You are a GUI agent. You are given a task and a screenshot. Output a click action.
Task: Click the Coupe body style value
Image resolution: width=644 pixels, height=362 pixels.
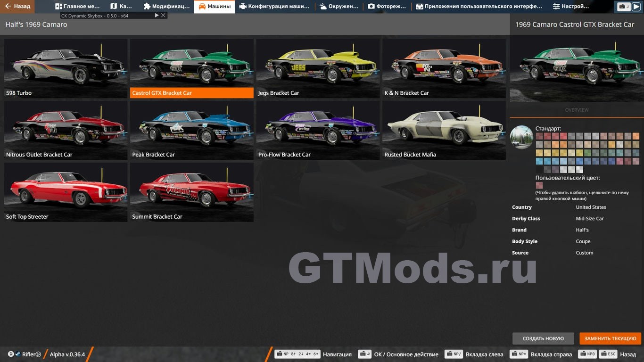click(583, 241)
